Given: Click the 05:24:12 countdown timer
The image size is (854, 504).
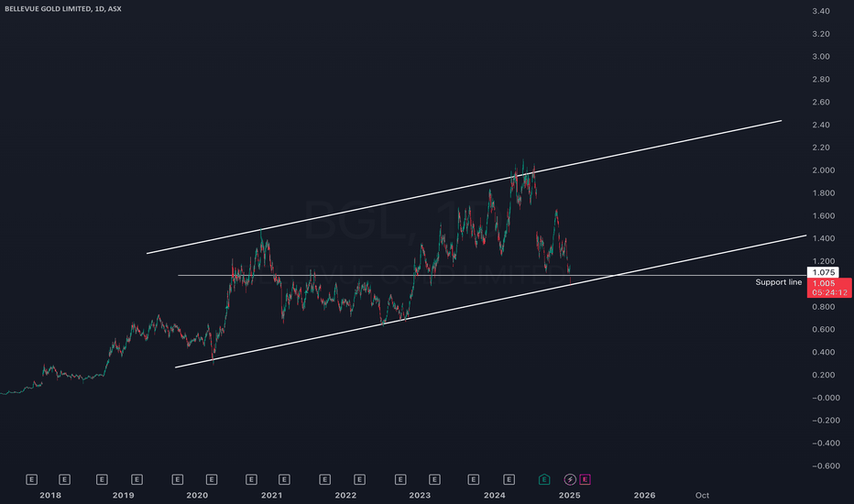Looking at the screenshot, I should [829, 292].
